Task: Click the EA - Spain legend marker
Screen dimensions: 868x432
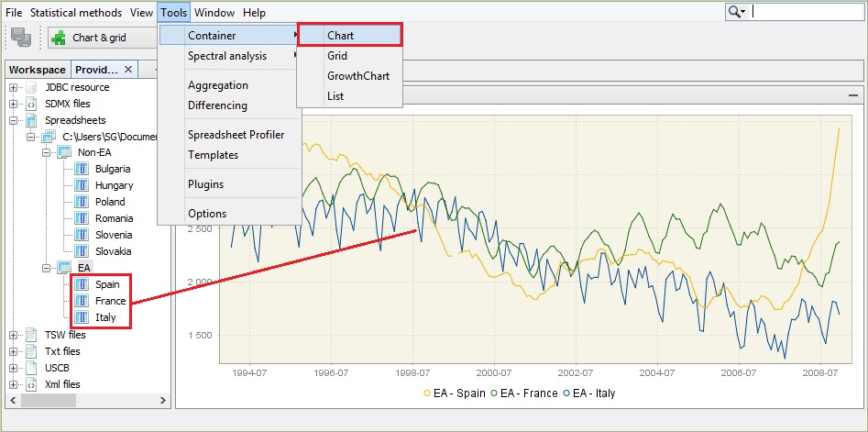Action: point(428,393)
